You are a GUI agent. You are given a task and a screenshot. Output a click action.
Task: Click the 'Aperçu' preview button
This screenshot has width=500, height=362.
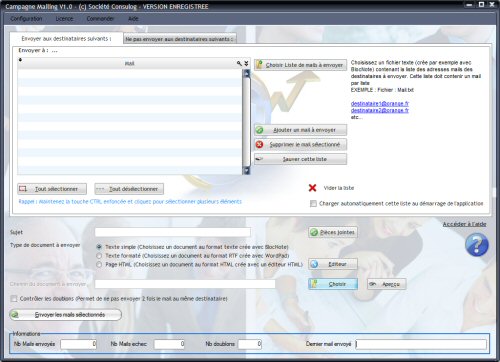click(387, 284)
